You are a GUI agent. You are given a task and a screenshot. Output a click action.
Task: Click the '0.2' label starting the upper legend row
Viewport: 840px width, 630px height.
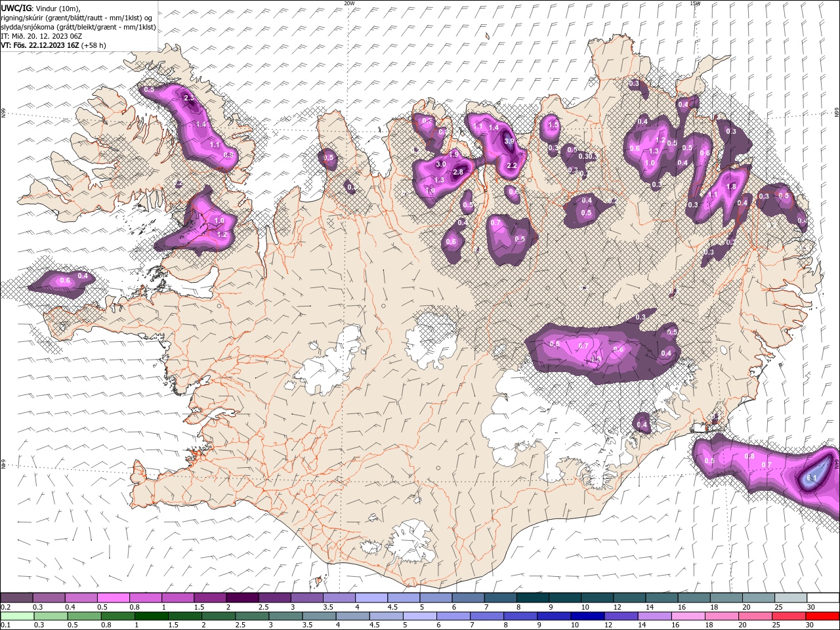tap(6, 607)
